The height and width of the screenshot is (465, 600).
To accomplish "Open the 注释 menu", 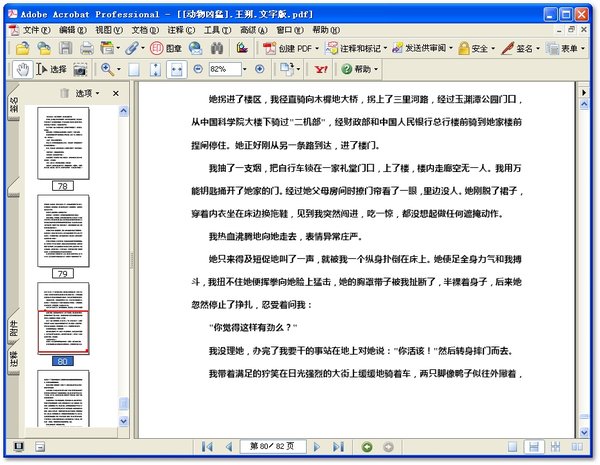I will [x=181, y=29].
